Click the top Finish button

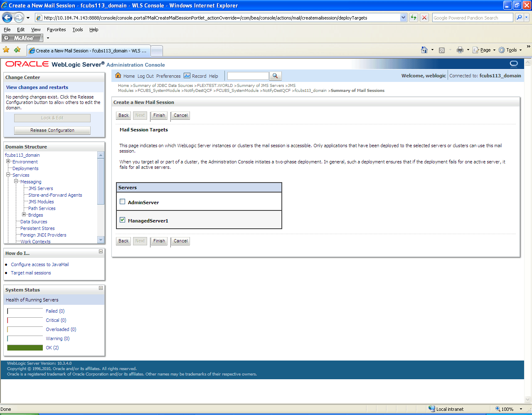[159, 115]
